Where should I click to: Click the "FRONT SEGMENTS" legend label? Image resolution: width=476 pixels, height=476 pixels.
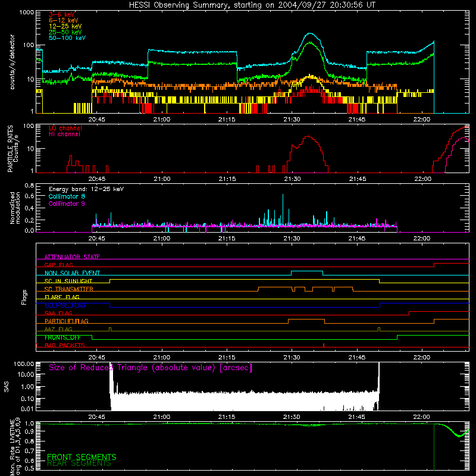(x=82, y=457)
